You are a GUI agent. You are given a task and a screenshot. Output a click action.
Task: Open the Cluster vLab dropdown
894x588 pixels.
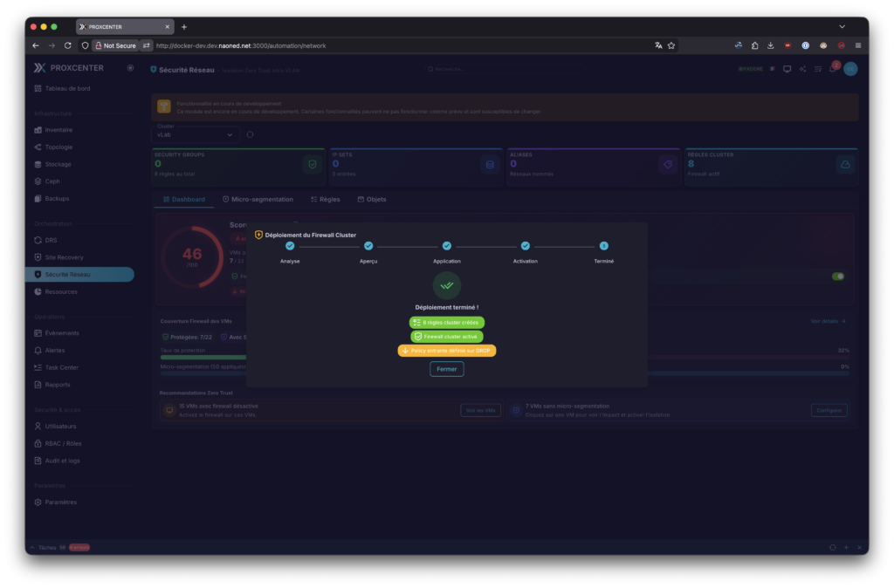[x=196, y=134]
